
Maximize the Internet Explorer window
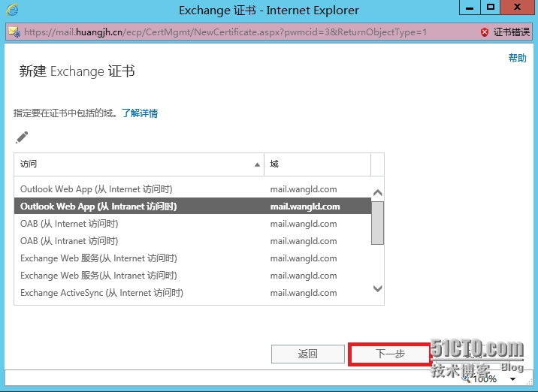pos(491,8)
